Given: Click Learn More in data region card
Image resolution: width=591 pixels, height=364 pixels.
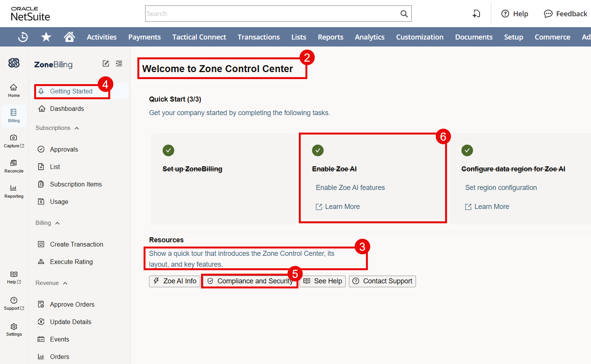Looking at the screenshot, I should [487, 207].
